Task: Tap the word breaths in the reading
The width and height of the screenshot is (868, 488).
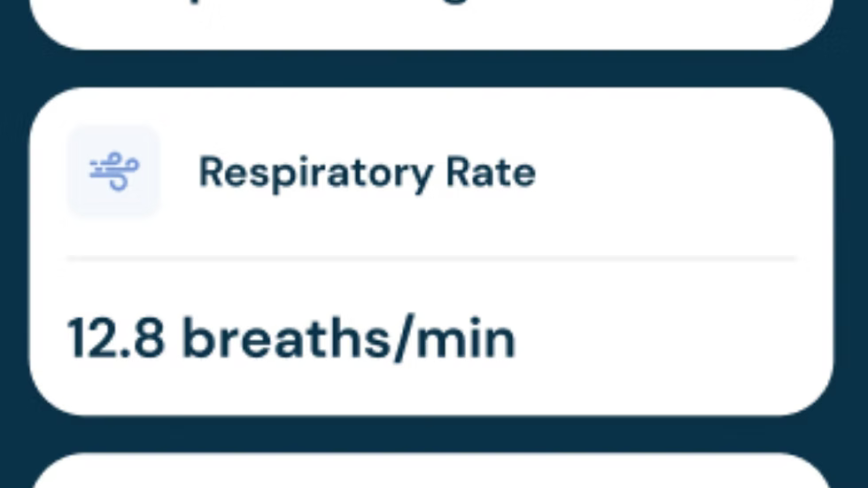Action: pos(284,339)
